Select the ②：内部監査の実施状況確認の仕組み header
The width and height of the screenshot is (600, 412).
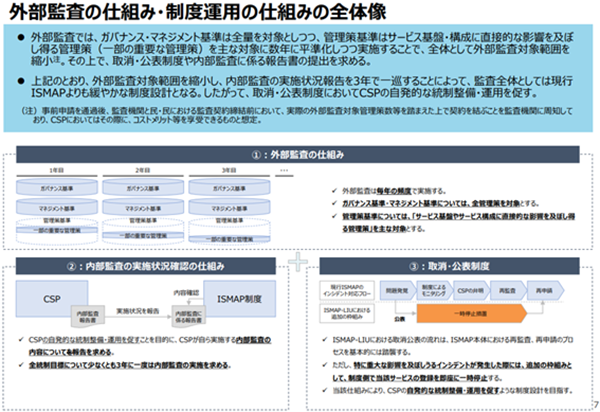[145, 266]
